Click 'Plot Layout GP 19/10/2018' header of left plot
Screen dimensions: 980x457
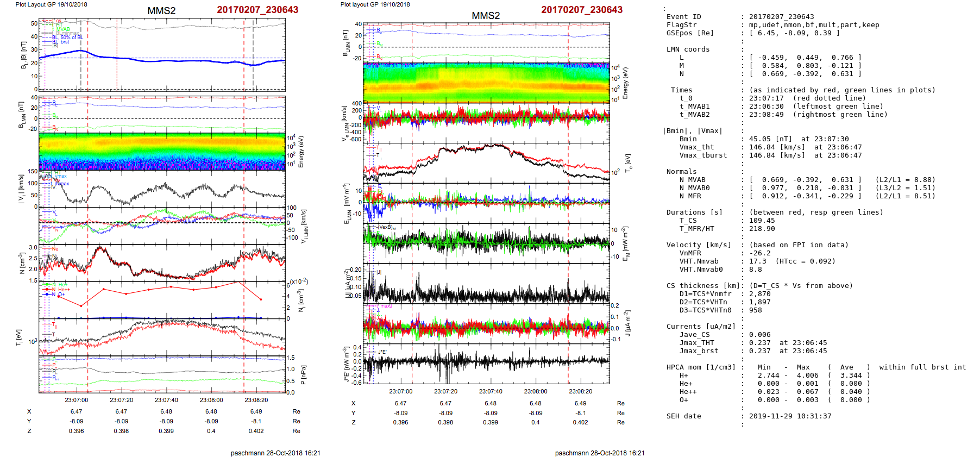(51, 4)
